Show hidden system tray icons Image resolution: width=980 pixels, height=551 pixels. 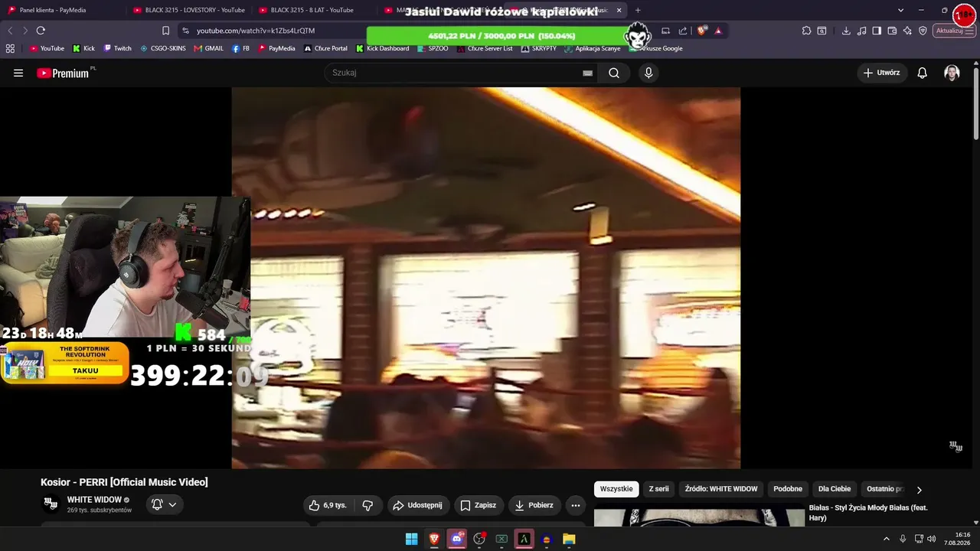[x=887, y=539]
